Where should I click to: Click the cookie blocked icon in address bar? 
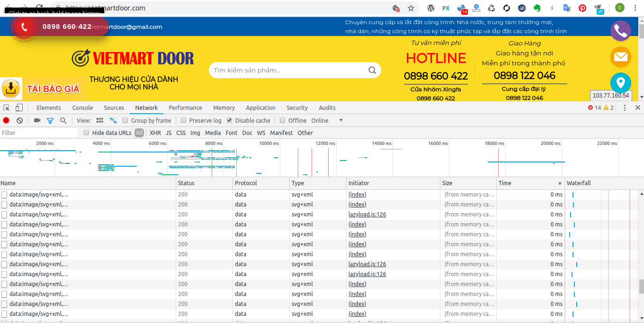(x=396, y=8)
